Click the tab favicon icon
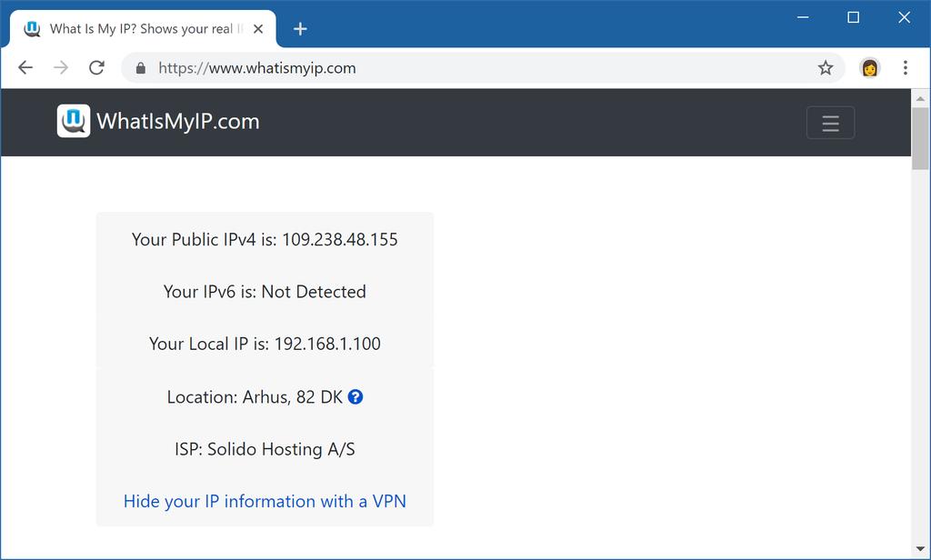Image resolution: width=931 pixels, height=560 pixels. click(32, 28)
